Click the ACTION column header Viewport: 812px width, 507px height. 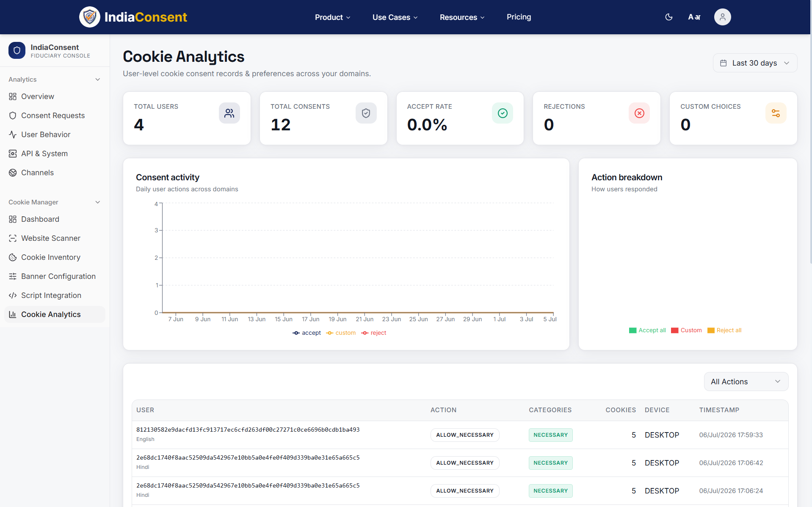[443, 410]
